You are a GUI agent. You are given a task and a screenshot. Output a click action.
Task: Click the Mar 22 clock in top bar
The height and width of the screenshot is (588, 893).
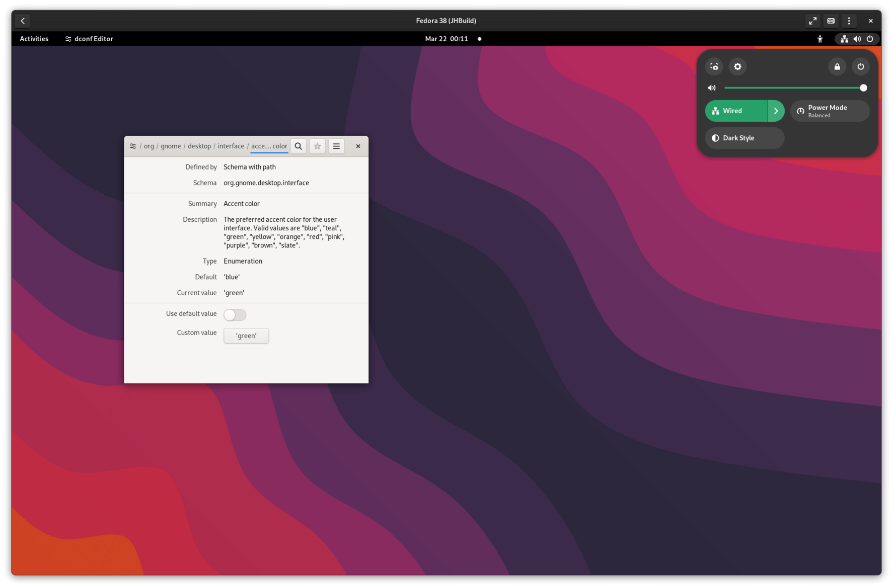[x=446, y=39]
